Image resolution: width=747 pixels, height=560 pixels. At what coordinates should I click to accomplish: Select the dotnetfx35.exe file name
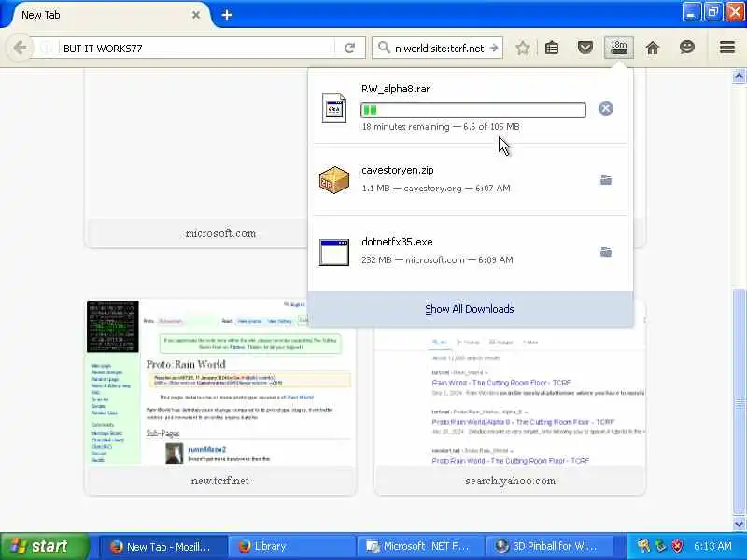tap(397, 242)
